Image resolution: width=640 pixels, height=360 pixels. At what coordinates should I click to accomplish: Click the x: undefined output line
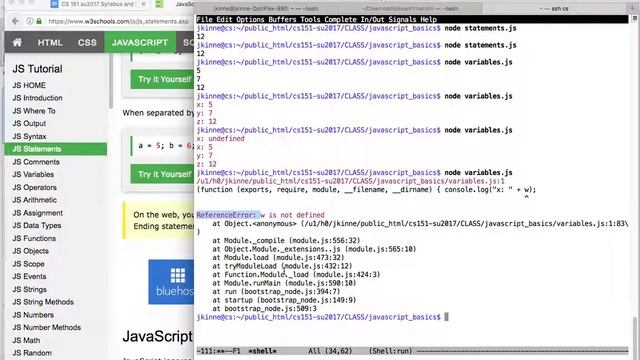pyautogui.click(x=220, y=138)
